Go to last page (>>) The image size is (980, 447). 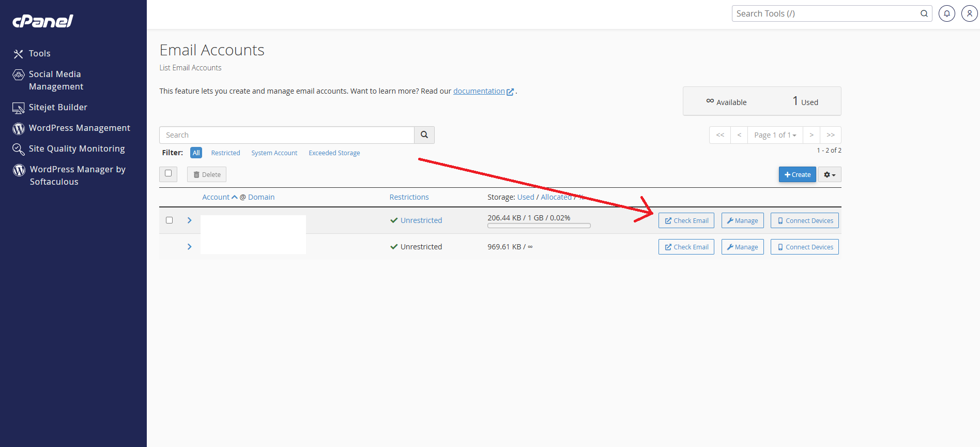pyautogui.click(x=831, y=135)
